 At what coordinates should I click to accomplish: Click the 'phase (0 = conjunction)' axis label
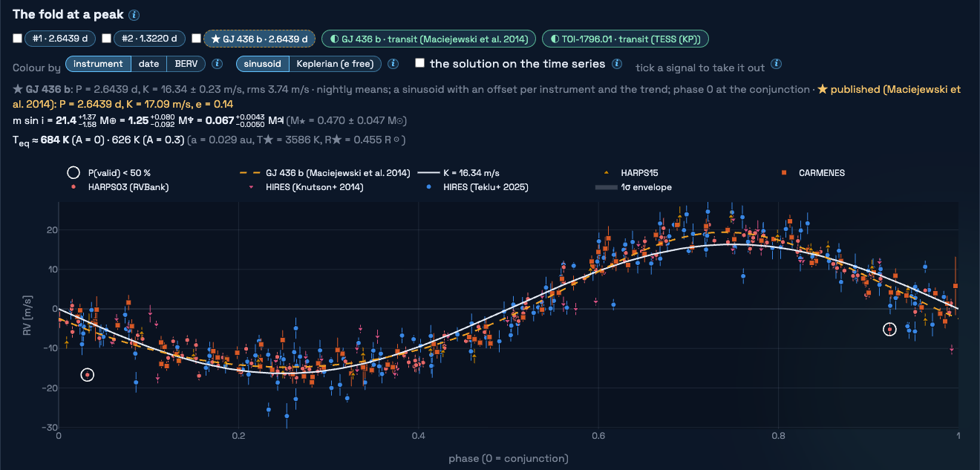pos(509,458)
